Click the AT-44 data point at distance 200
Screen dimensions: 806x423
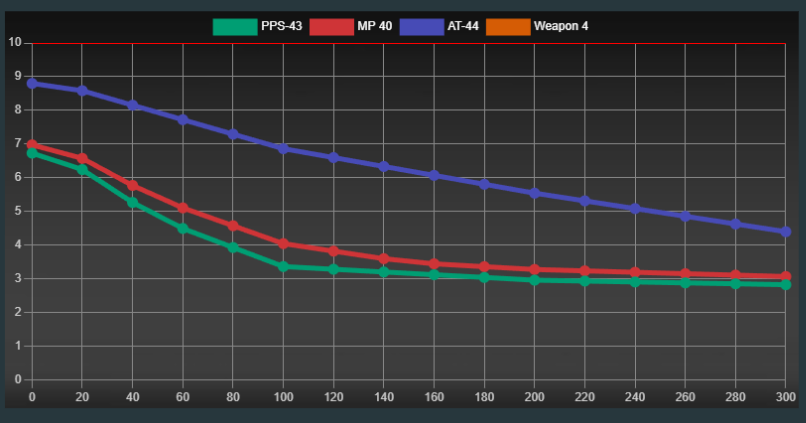click(535, 193)
